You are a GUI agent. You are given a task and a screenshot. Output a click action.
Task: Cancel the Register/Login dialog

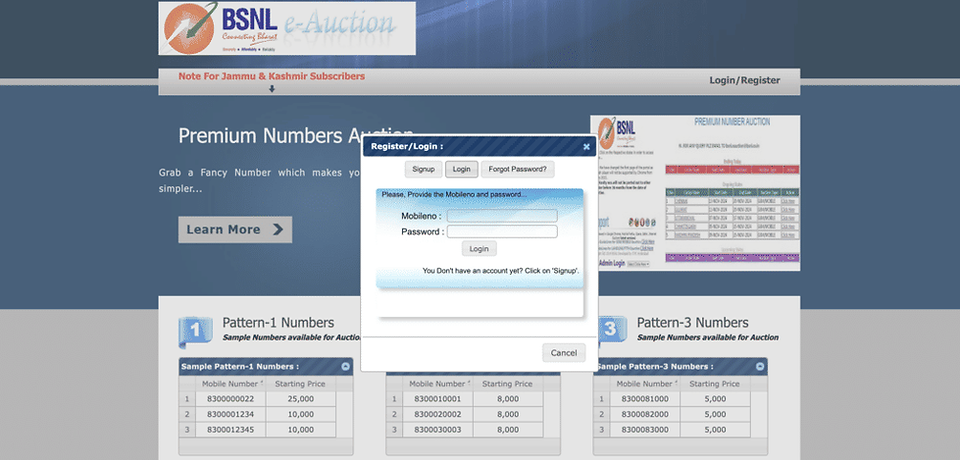tap(564, 353)
